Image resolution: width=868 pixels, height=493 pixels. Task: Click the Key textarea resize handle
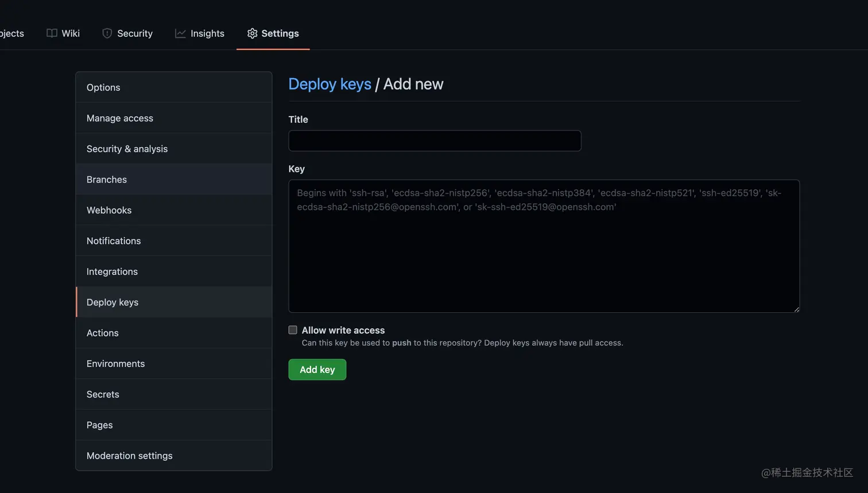(796, 309)
